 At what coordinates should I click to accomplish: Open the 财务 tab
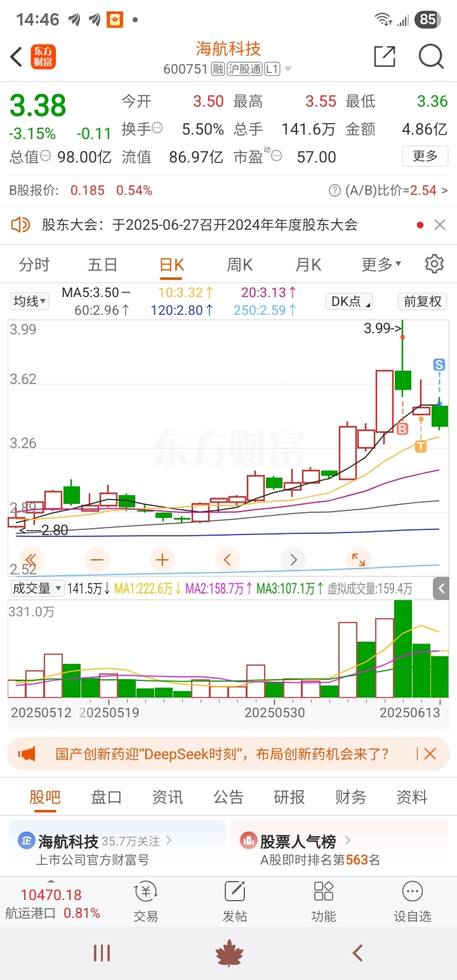coord(351,797)
